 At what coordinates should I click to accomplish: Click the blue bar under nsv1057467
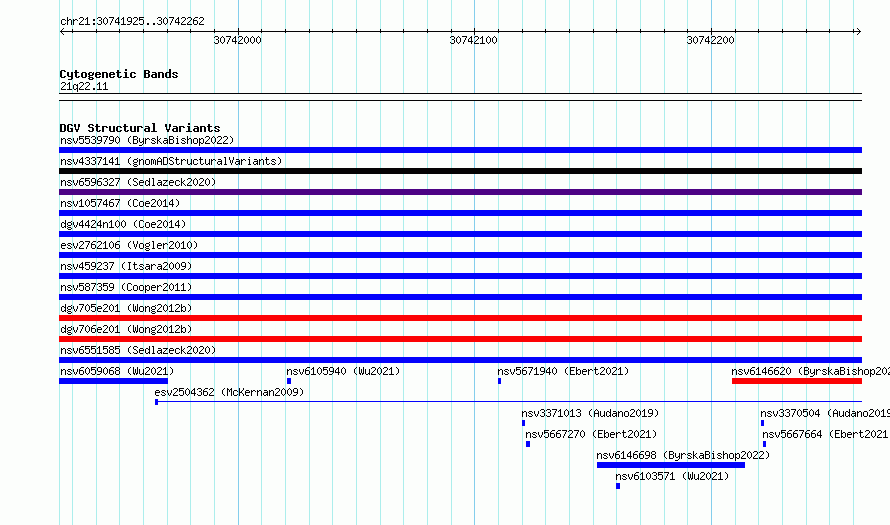click(x=460, y=213)
